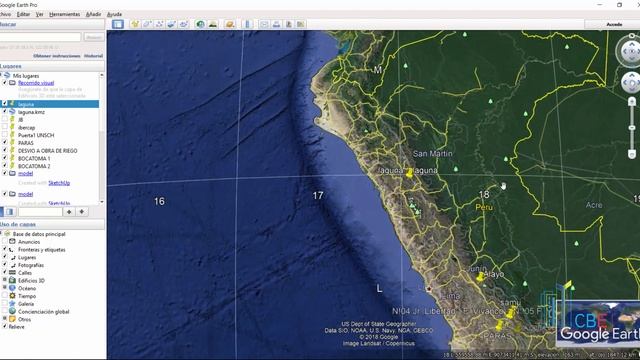
Task: Click the look-around compass joystick
Action: click(631, 52)
